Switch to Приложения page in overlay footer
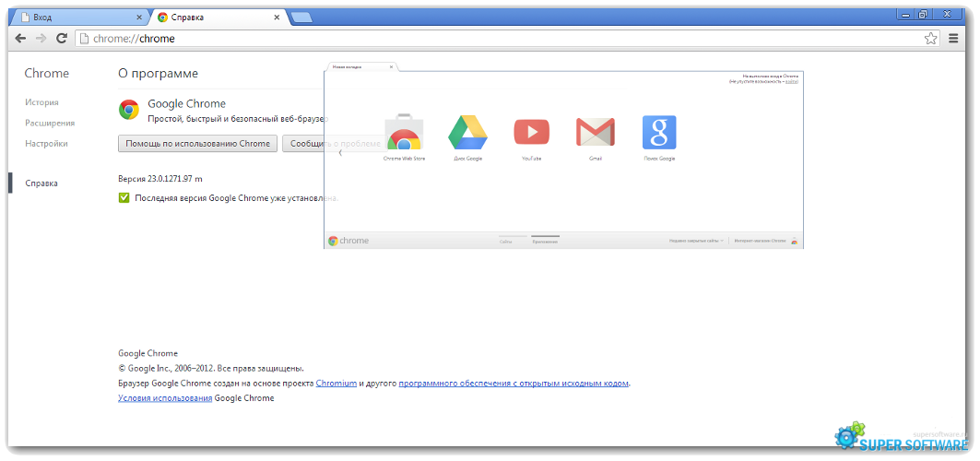The image size is (980, 461). click(545, 241)
